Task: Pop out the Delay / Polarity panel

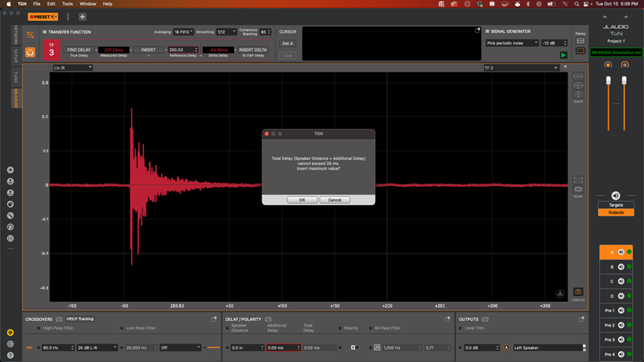Action: point(447,319)
